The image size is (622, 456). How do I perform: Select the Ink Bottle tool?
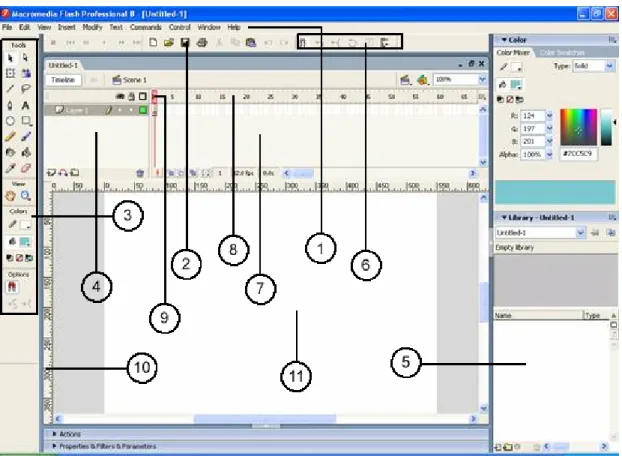point(10,152)
